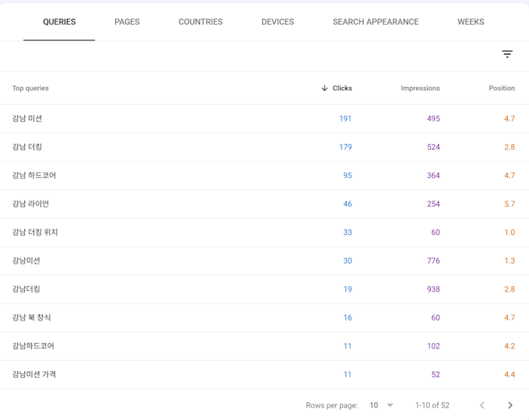529x420 pixels.
Task: Click the 102 impressions value
Action: pos(433,346)
